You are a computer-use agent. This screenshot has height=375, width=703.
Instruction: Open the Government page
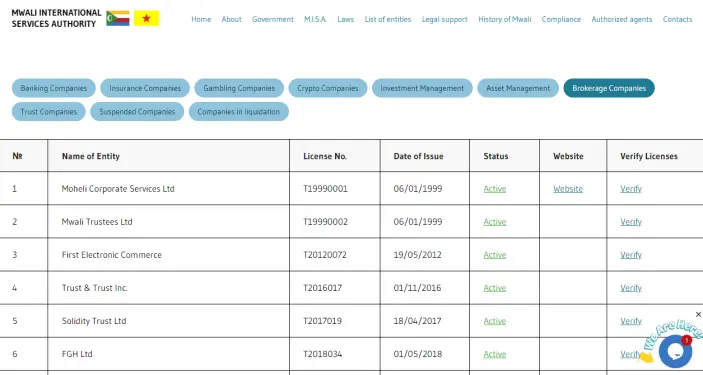[273, 19]
